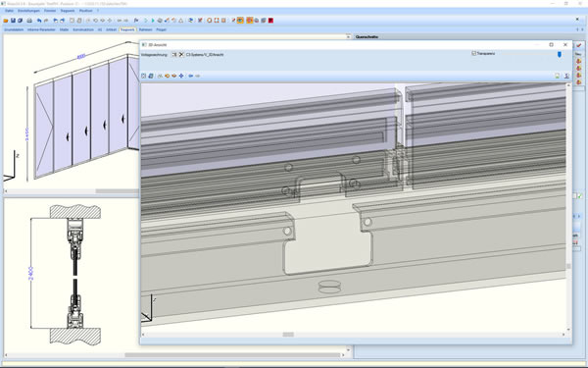Open the Einstellungen menu
Image resolution: width=588 pixels, height=368 pixels.
click(28, 11)
